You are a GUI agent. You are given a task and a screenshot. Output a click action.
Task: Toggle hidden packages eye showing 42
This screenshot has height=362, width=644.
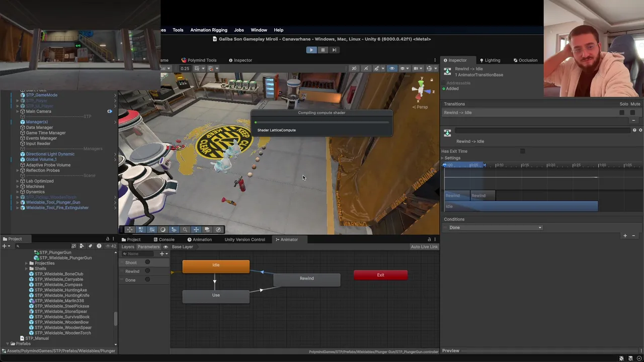(x=111, y=246)
